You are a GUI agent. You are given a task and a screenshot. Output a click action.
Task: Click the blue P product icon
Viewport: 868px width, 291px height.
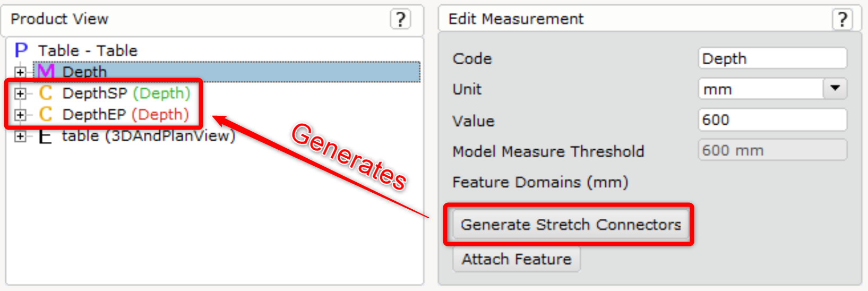point(21,50)
